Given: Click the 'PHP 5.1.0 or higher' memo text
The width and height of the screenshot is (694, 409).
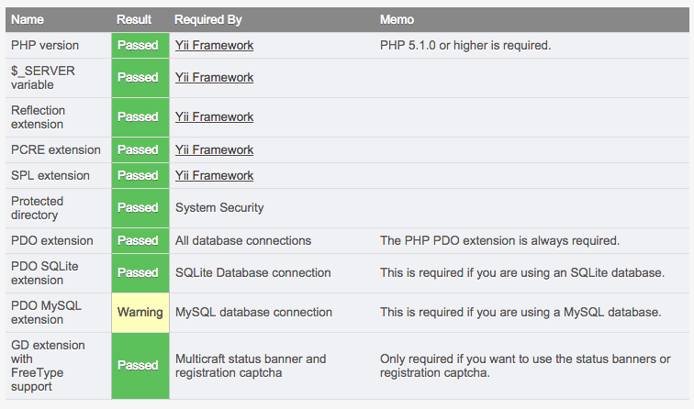Looking at the screenshot, I should 465,45.
